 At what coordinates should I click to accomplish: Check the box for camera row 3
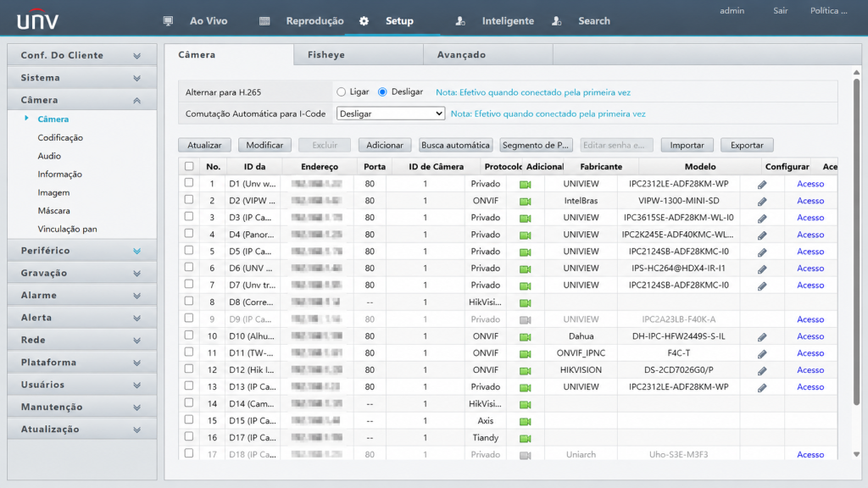189,216
